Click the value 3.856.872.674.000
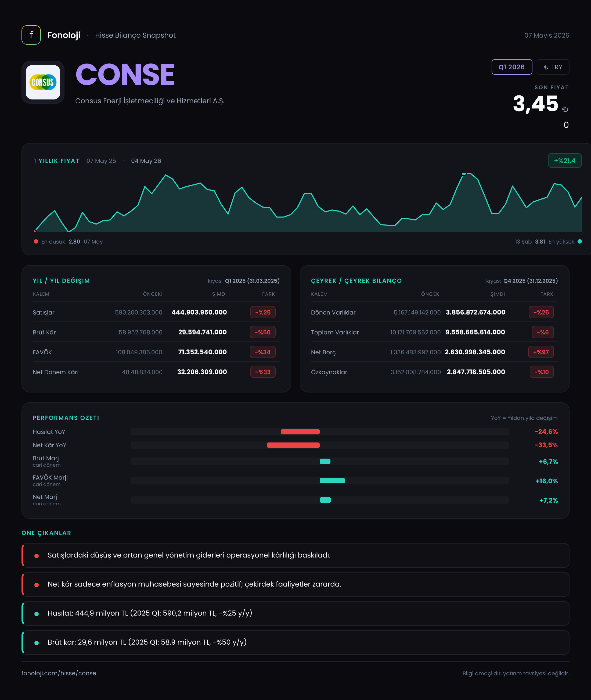Image resolution: width=591 pixels, height=700 pixels. [475, 312]
